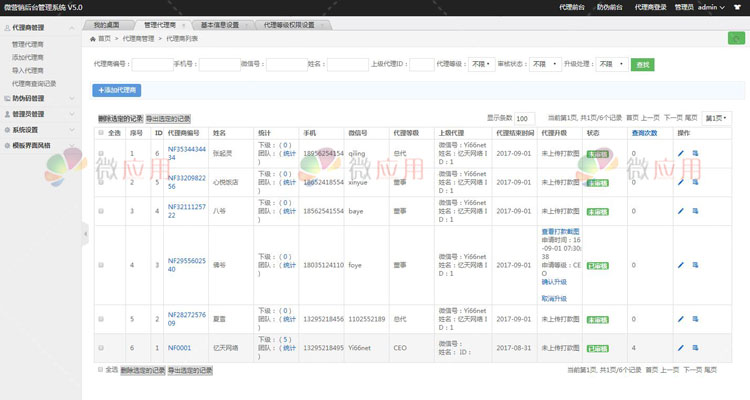Collapse the 代理商管理 sidebar section
Image resolution: width=750 pixels, height=400 pixels.
pos(40,28)
